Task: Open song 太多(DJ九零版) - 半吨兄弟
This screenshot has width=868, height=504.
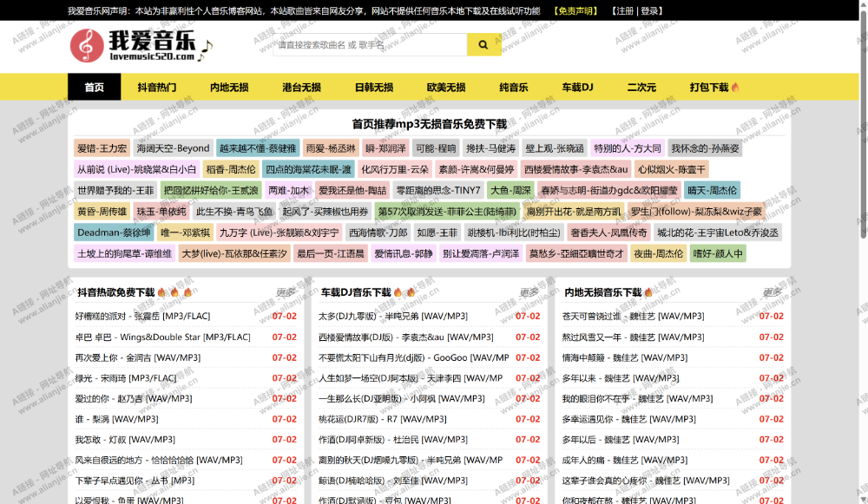Action: click(393, 316)
